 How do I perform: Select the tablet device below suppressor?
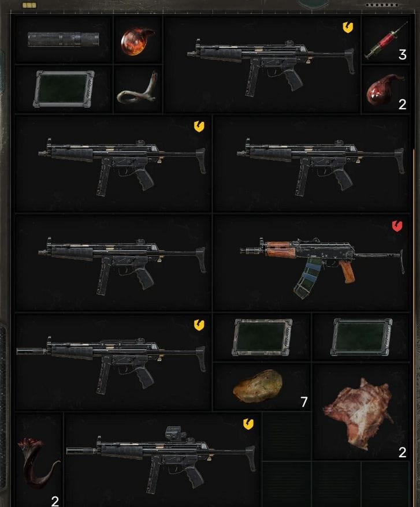[x=64, y=88]
